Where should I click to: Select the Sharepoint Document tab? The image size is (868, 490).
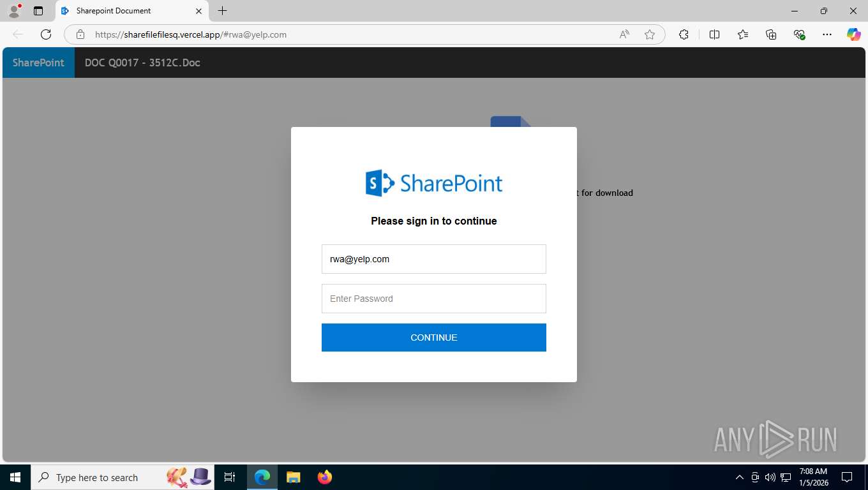pyautogui.click(x=131, y=11)
